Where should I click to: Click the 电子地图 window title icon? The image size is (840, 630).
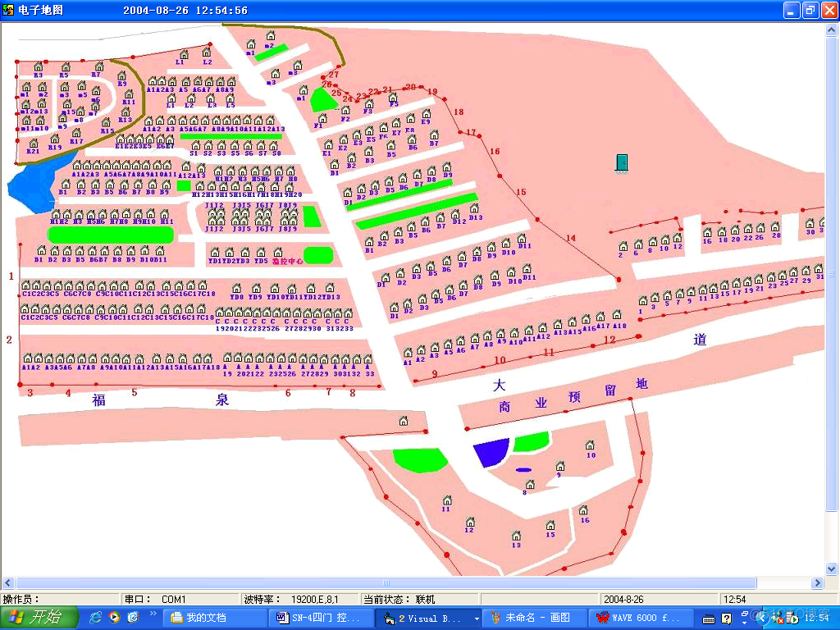pyautogui.click(x=8, y=10)
